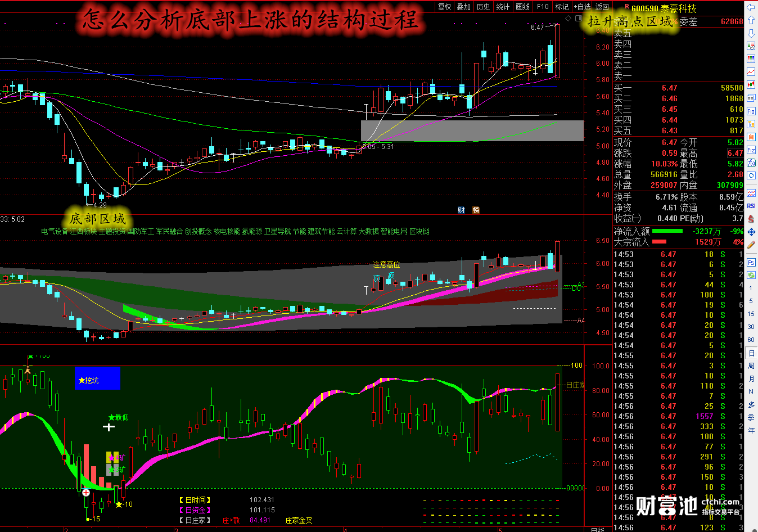Click the blue ★挖坑 marker box
Screen dimensions: 758x532
[97, 378]
